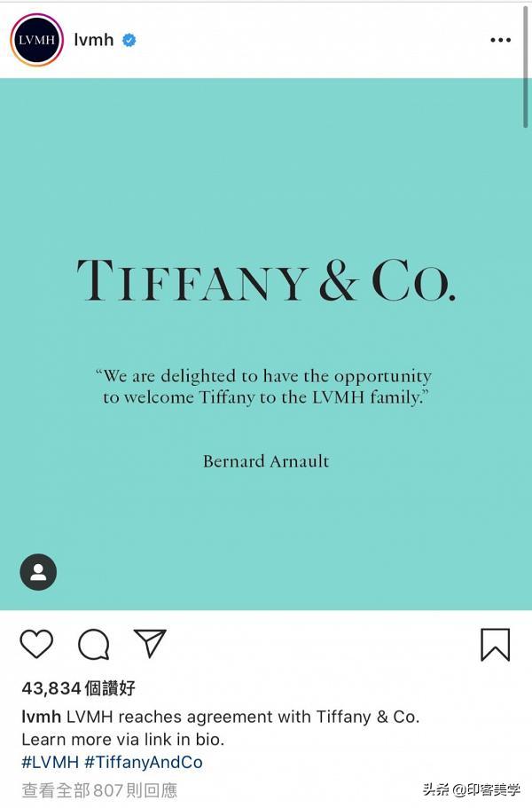Open comments via speech bubble icon
532x808 pixels.
93,644
